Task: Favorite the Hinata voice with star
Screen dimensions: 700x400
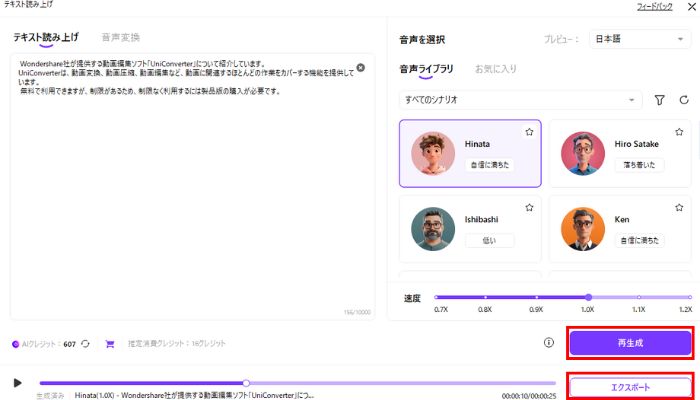Action: coord(529,132)
